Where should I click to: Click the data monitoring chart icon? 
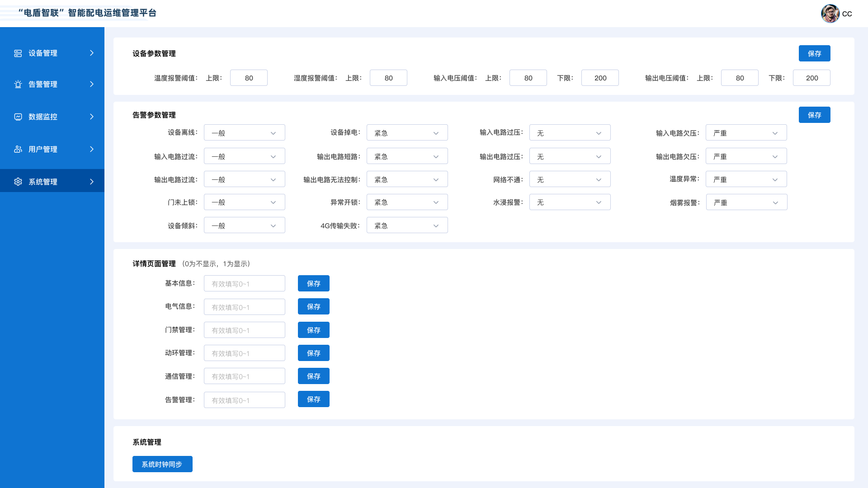pyautogui.click(x=18, y=117)
